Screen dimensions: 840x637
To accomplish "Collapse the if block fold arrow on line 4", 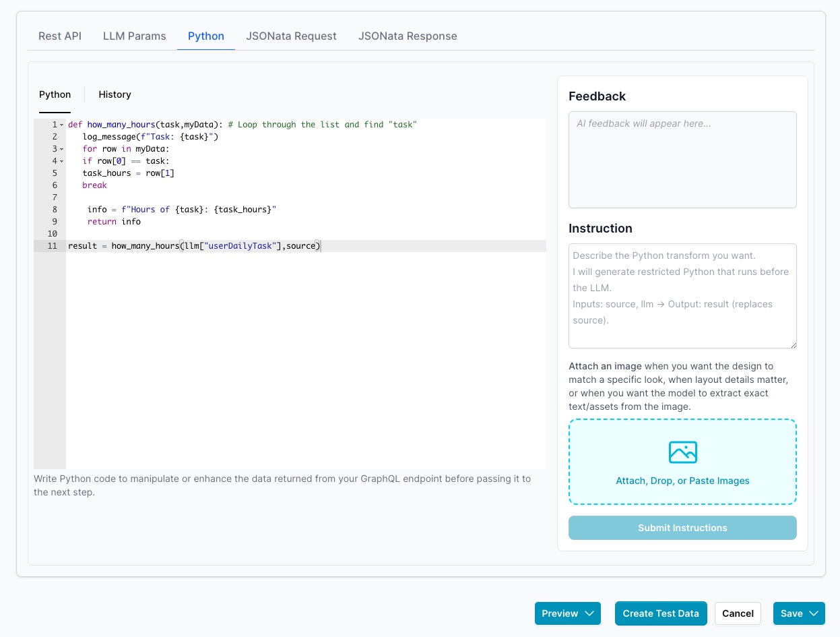I will 61,161.
